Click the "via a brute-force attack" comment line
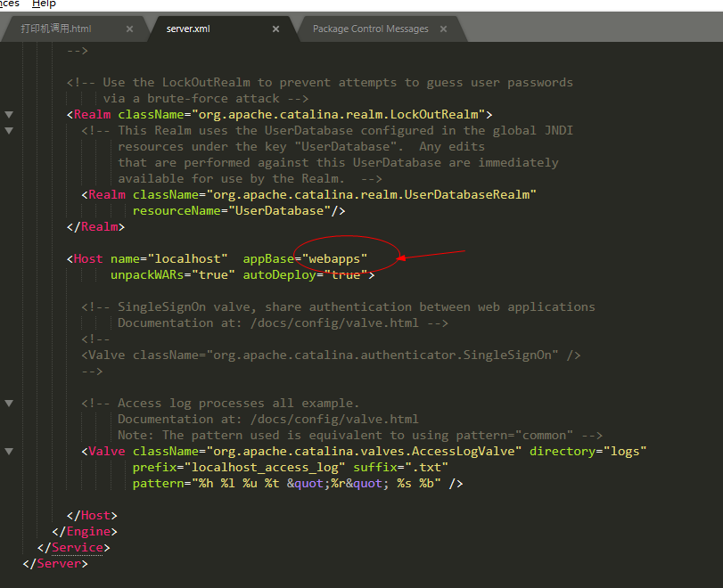Viewport: 723px width, 588px height. (x=206, y=99)
